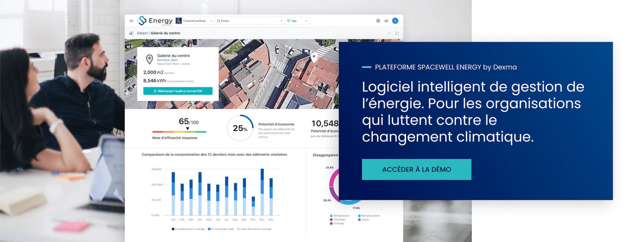Click the "2,000 m2" surface value
This screenshot has height=242, width=644.
[x=153, y=72]
